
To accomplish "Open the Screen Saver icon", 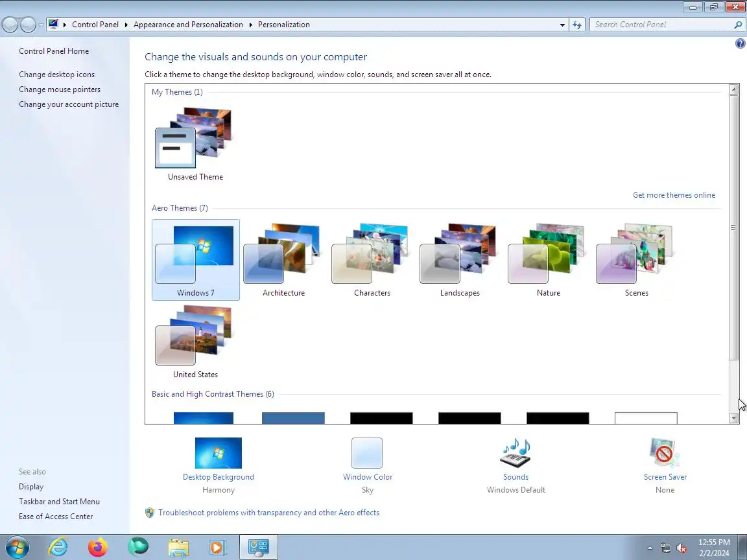I will pyautogui.click(x=665, y=453).
